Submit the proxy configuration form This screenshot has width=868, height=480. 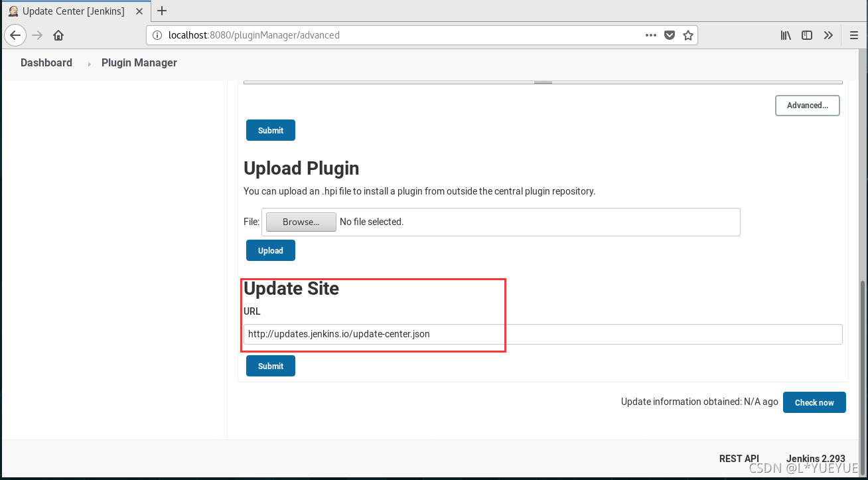tap(271, 130)
